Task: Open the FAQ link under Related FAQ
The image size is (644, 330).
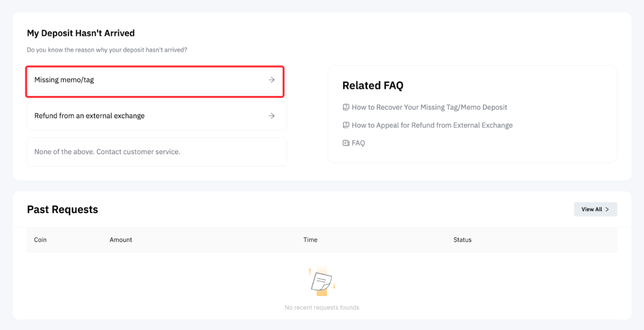Action: click(x=358, y=143)
